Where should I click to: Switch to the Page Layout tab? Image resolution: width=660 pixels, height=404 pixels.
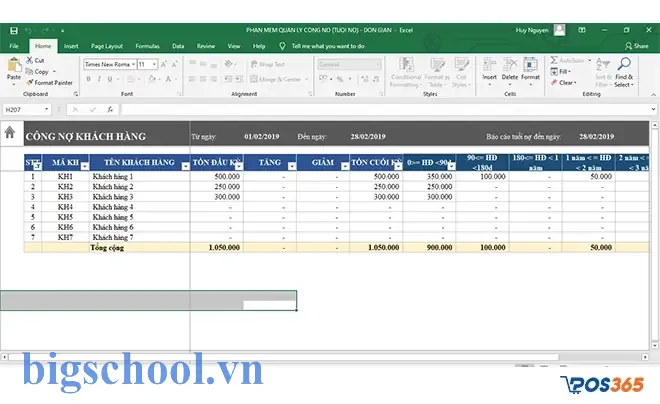[107, 46]
